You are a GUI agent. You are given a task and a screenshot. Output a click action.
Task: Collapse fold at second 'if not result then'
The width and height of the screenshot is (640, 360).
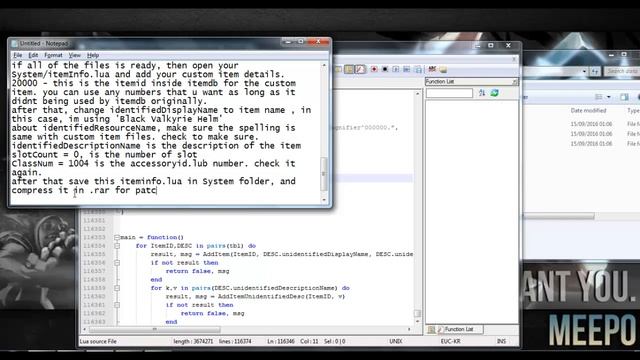[x=117, y=305]
